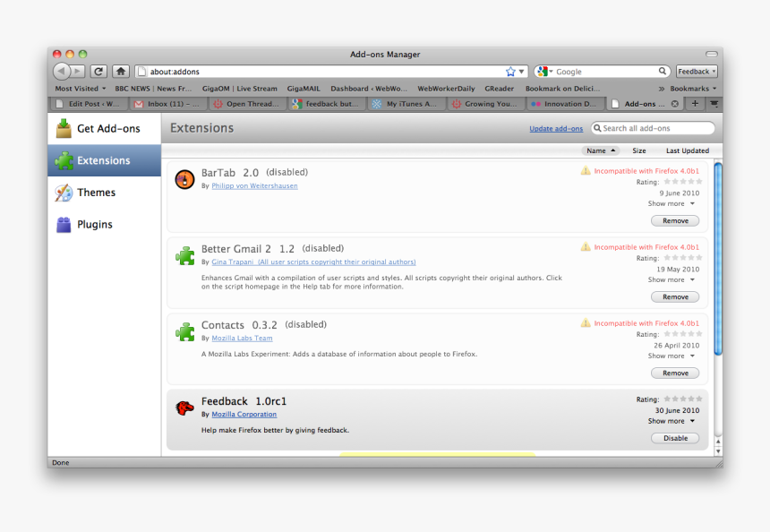Show more bookmarks with the chevron overflow
This screenshot has height=532, width=770.
661,89
